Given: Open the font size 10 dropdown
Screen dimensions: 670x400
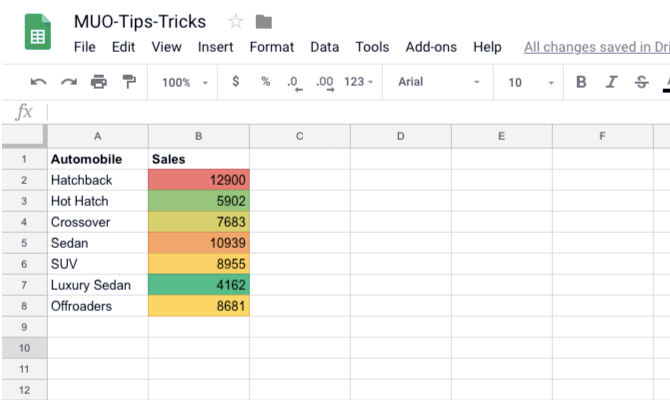Looking at the screenshot, I should pos(527,82).
